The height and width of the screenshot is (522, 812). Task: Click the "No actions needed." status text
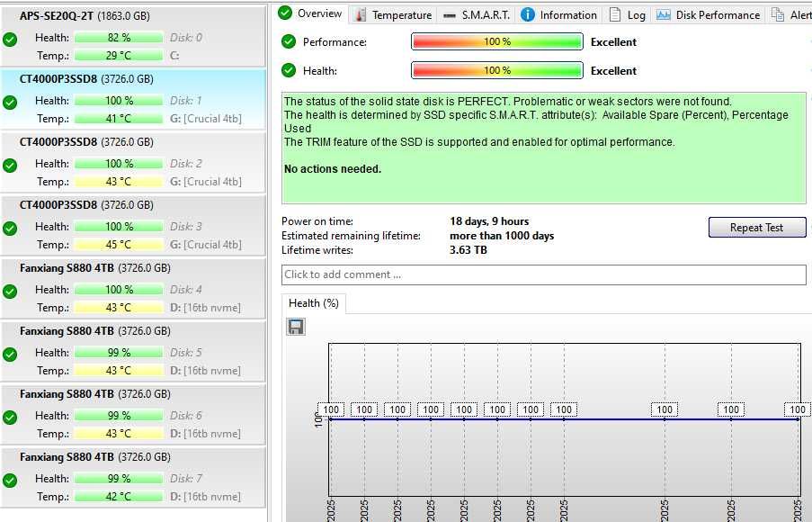click(x=333, y=169)
